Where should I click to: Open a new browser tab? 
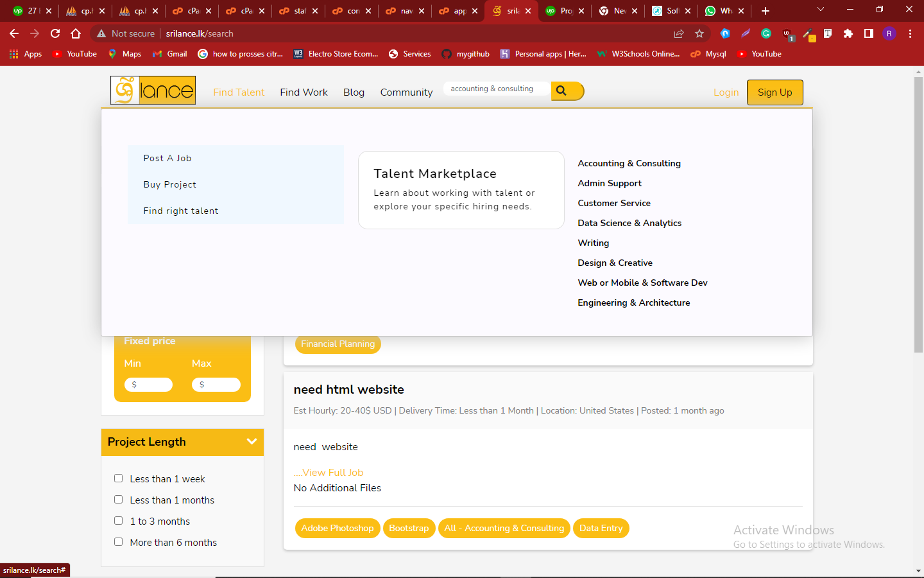pos(766,11)
